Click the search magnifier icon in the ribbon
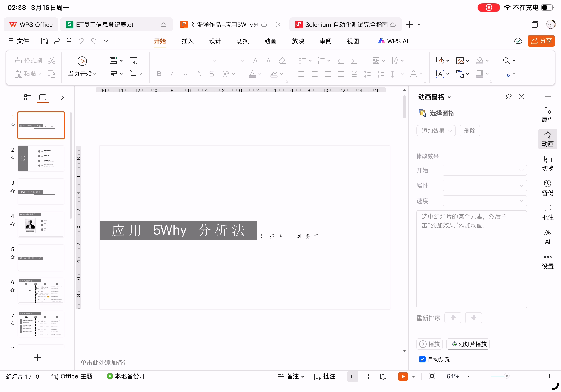Viewport: 561px width, 392px height. 506,61
